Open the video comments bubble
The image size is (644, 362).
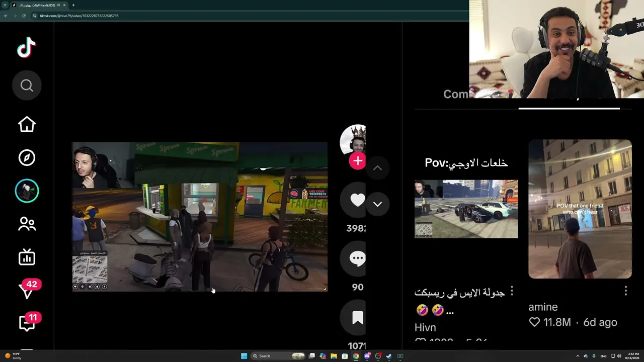357,258
